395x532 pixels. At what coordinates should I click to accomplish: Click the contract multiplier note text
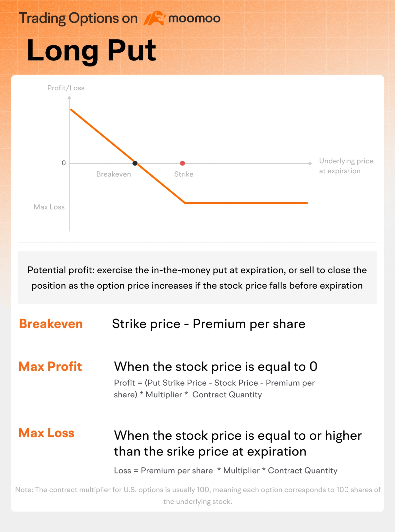pos(198,495)
